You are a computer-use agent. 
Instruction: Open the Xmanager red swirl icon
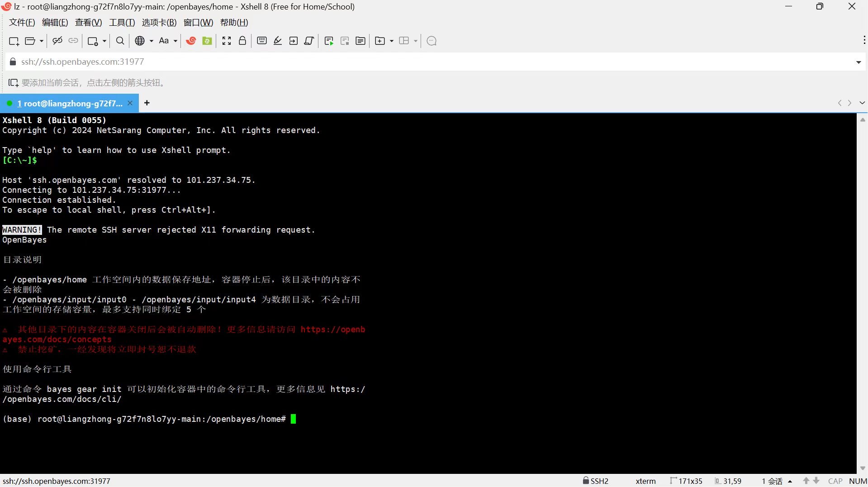[191, 41]
